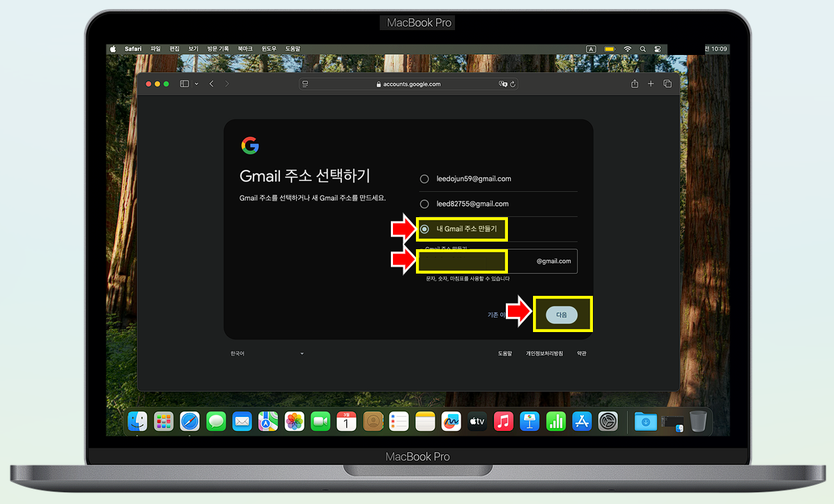Click Safari share icon
Viewport: 834px width, 504px height.
pos(635,84)
